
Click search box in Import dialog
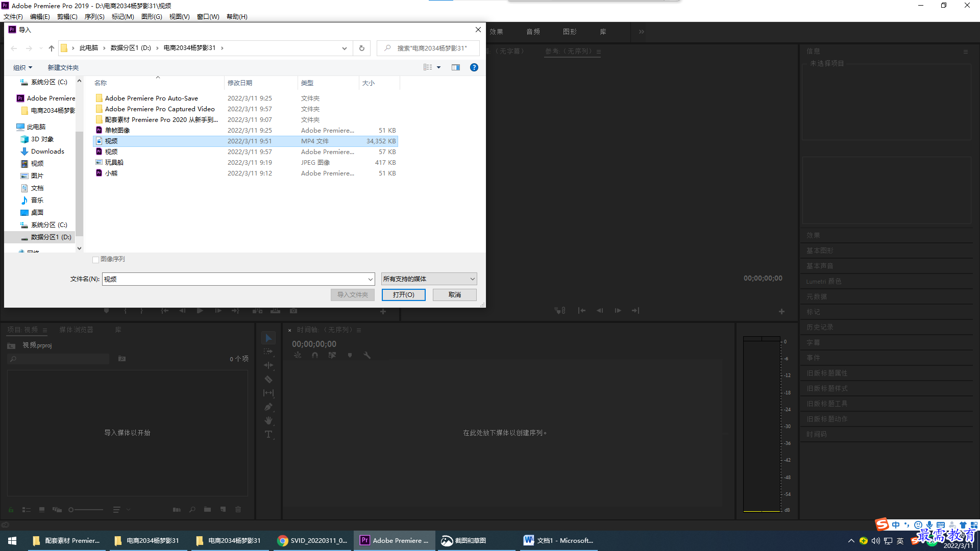click(428, 48)
